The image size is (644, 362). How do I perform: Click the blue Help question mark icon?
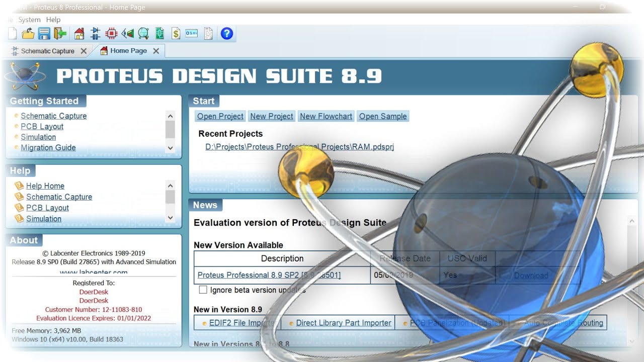227,34
